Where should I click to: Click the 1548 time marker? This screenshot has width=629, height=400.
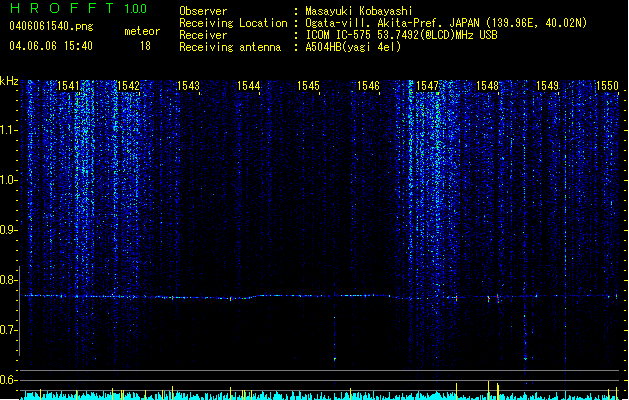(487, 86)
